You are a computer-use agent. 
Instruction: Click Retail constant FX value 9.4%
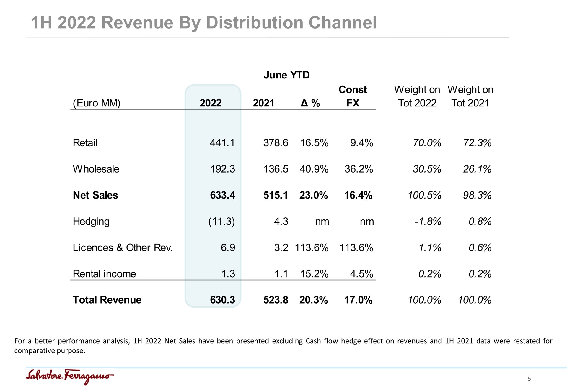click(361, 143)
